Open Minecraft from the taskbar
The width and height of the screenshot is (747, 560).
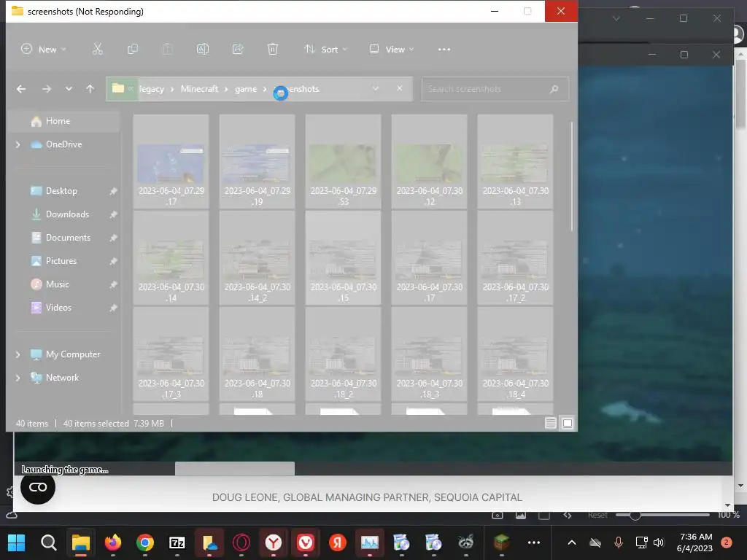(502, 542)
